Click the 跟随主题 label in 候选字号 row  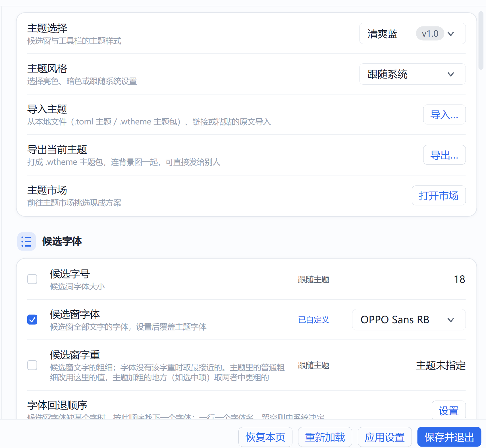tap(314, 280)
